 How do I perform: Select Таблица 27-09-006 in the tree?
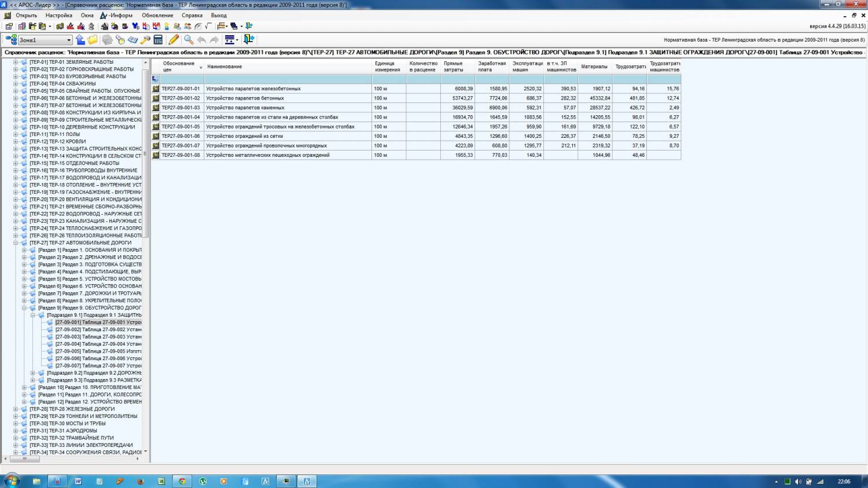[x=98, y=359]
